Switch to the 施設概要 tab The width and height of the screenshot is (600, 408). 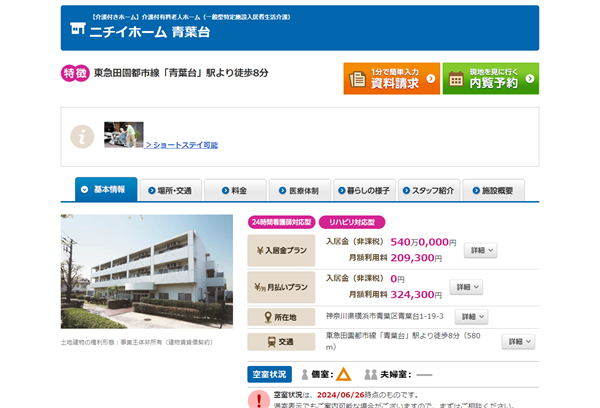point(494,190)
